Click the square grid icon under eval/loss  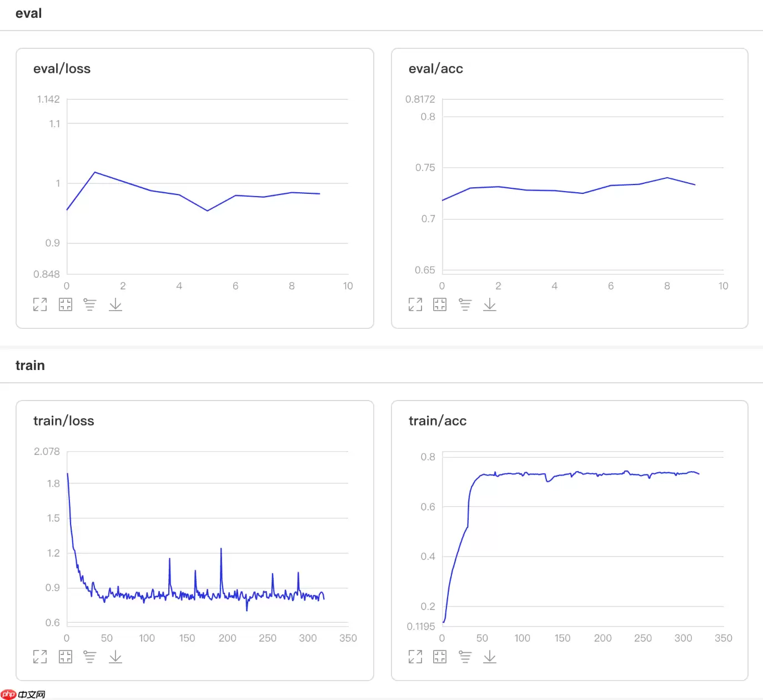click(x=66, y=304)
